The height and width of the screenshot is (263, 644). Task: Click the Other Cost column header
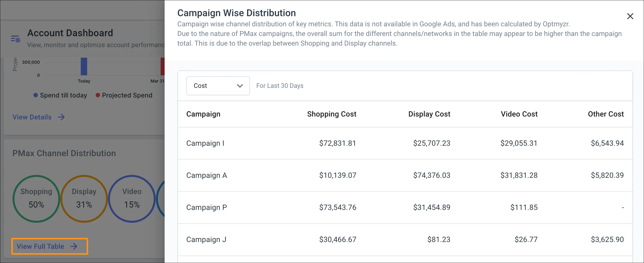(605, 114)
